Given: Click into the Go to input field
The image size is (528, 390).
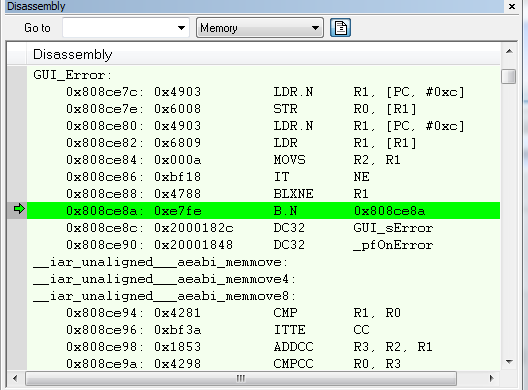Looking at the screenshot, I should point(119,28).
